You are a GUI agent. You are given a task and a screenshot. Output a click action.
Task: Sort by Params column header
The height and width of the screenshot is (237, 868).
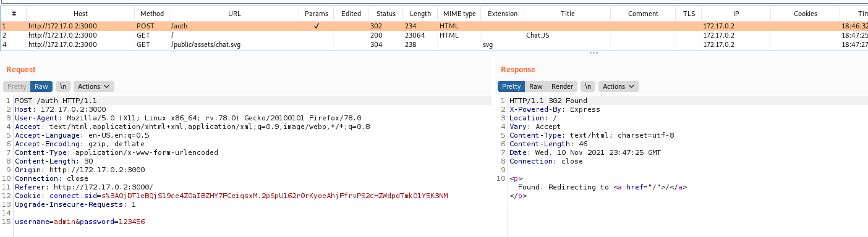[316, 14]
